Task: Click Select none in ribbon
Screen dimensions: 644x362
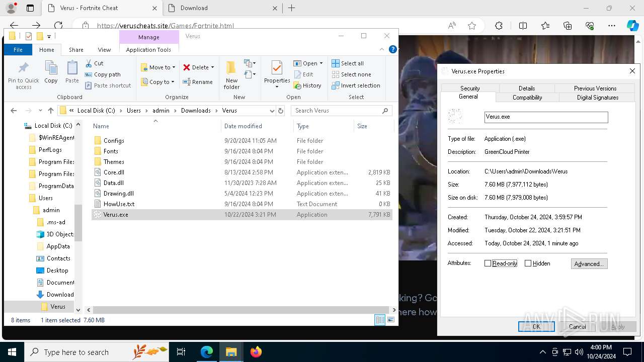Action: tap(351, 74)
